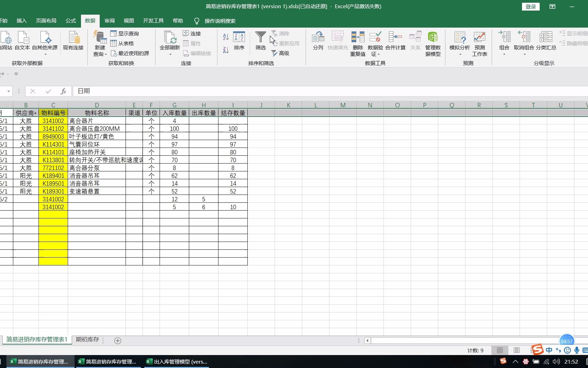The width and height of the screenshot is (588, 368).
Task: Click the Remove Duplicates icon
Action: click(358, 37)
